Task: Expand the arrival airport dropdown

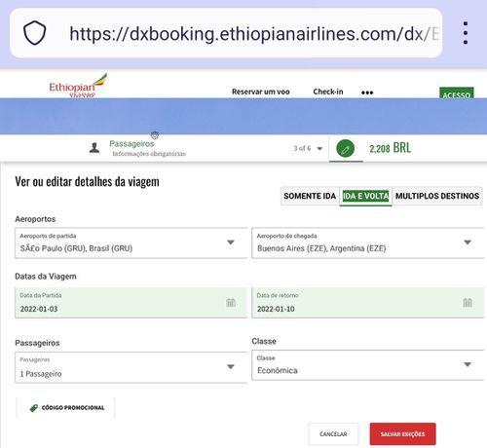Action: (368, 243)
